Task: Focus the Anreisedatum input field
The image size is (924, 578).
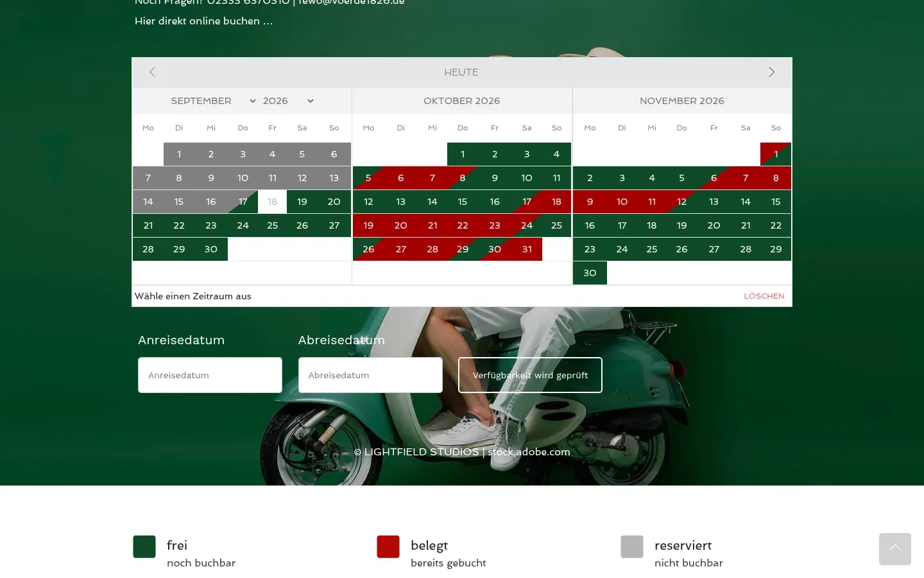Action: (x=210, y=375)
